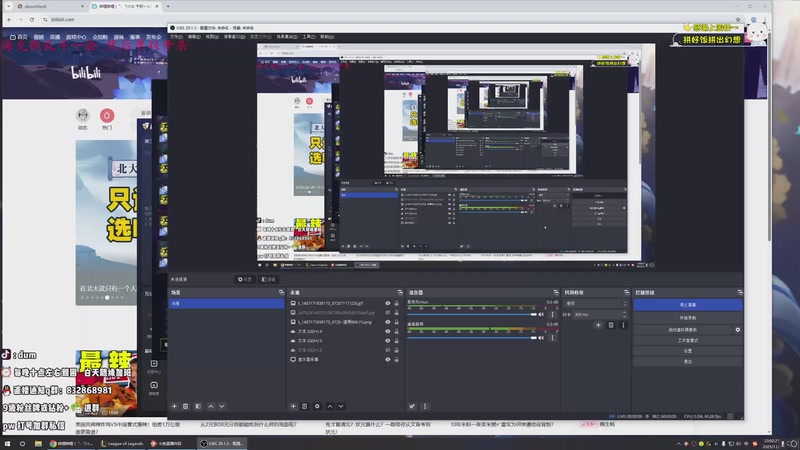This screenshot has height=450, width=800.
Task: Open source properties gear icon
Action: [x=317, y=406]
